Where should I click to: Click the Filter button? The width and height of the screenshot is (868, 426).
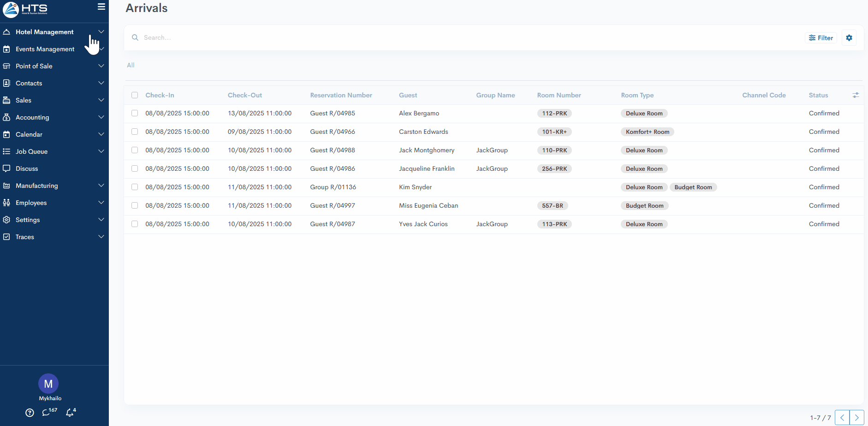[821, 38]
